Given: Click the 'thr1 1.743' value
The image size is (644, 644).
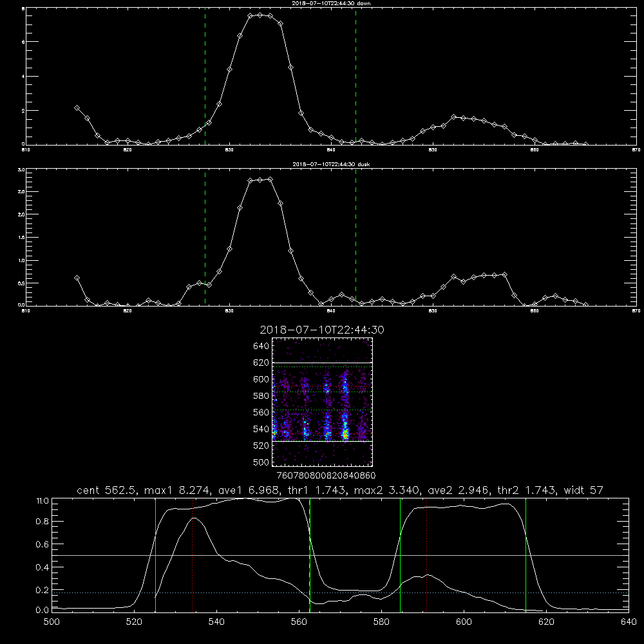Looking at the screenshot, I should (x=317, y=490).
